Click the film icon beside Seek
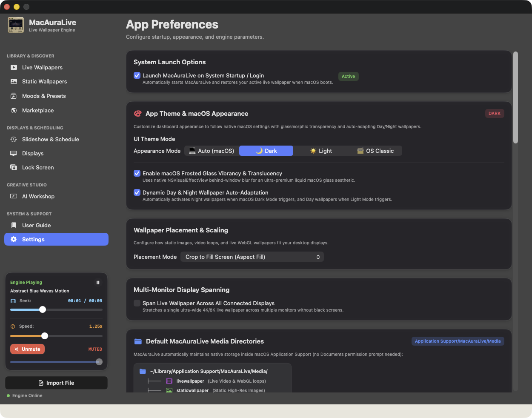 tap(13, 301)
